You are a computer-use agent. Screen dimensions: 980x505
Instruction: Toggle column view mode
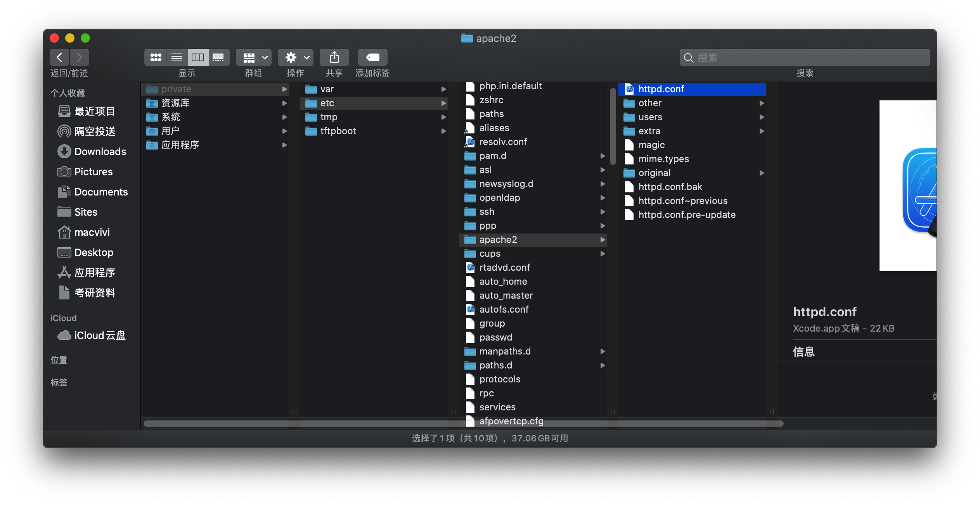pyautogui.click(x=198, y=57)
